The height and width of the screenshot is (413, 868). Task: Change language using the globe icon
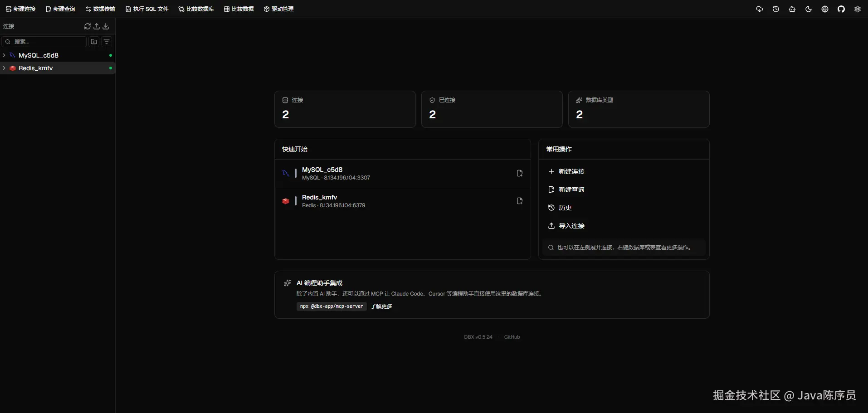coord(825,9)
